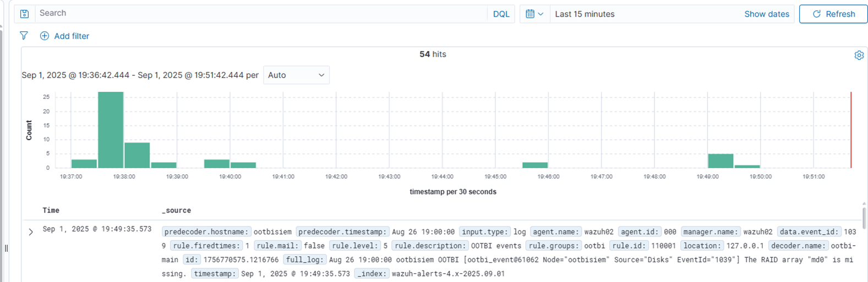The height and width of the screenshot is (282, 868).
Task: Select the histogram bar at 19:49:00
Action: [x=720, y=161]
